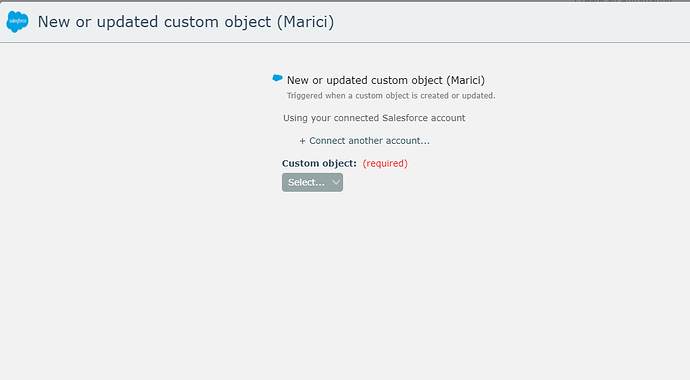This screenshot has width=690, height=380.
Task: Click the Select... text inside the dropdown
Action: [x=306, y=182]
